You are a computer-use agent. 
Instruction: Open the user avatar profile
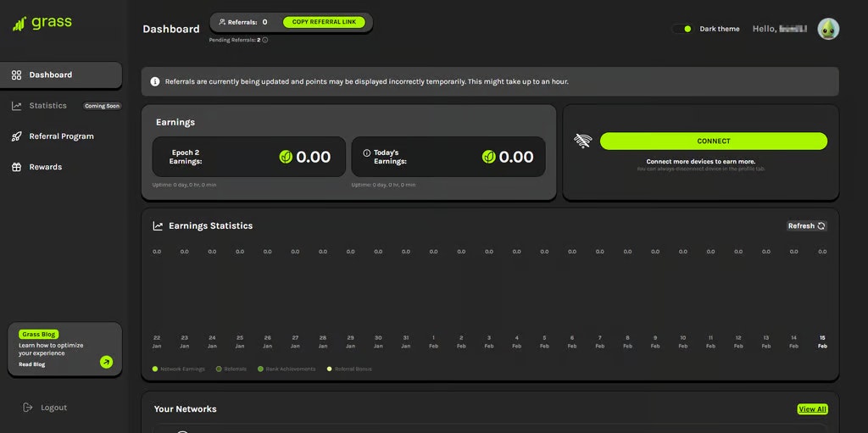pos(828,29)
